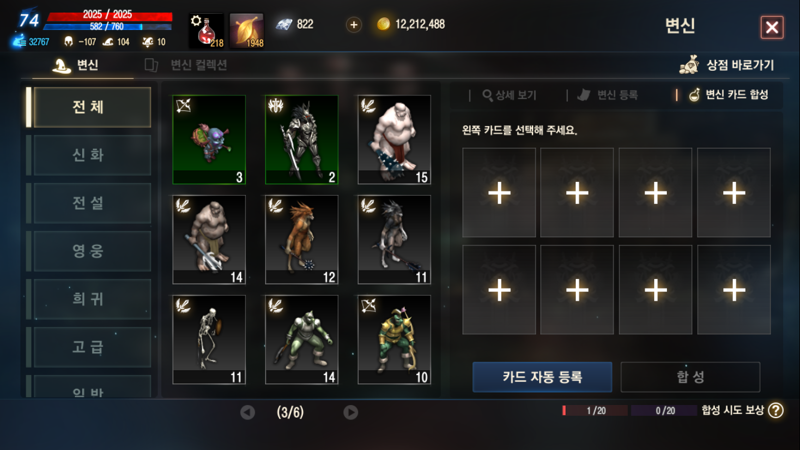800x450 pixels.
Task: Select the 변신 tab with hat icon
Action: 76,65
